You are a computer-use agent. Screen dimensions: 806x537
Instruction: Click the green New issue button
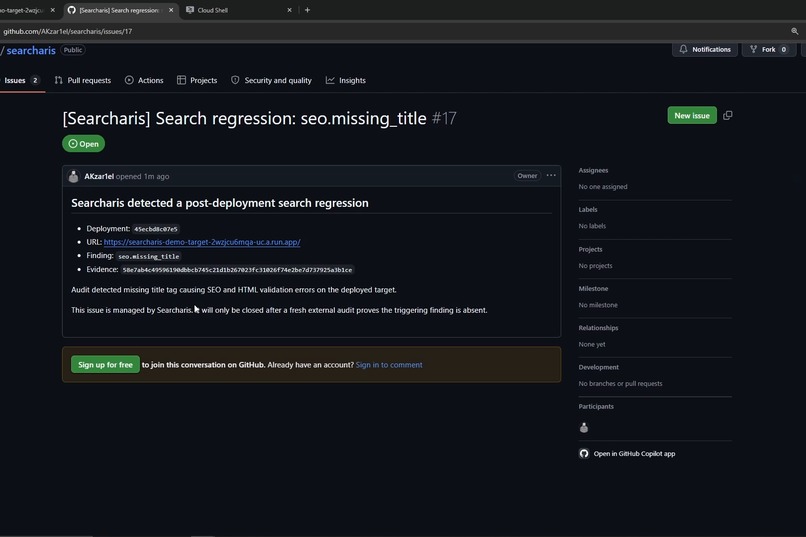(692, 116)
